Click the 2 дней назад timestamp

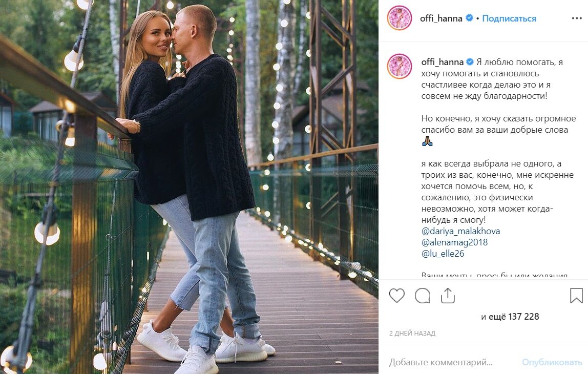[412, 333]
